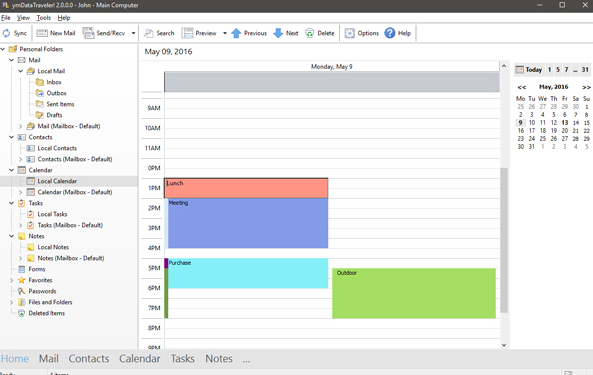
Task: Switch to Mail in bottom navigation
Action: pyautogui.click(x=48, y=358)
